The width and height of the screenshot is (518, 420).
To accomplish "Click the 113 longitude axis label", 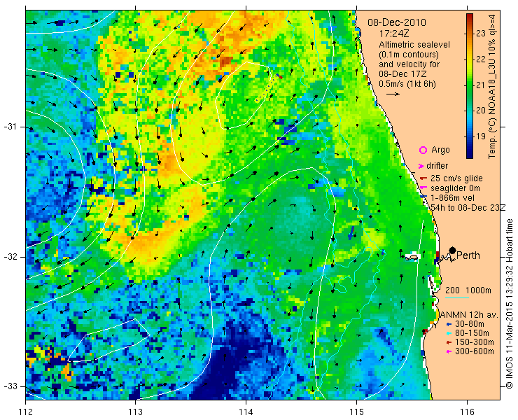I will [135, 412].
